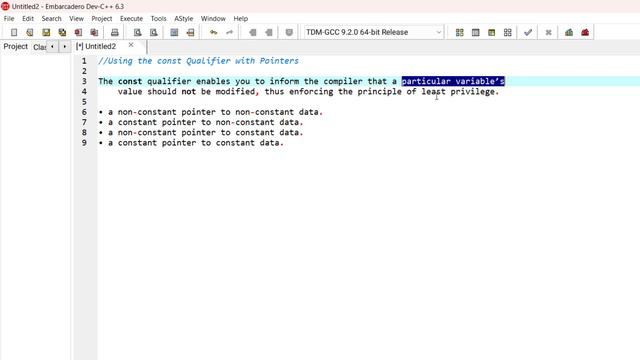Image resolution: width=640 pixels, height=360 pixels.
Task: Open the Window menu
Action: point(213,18)
